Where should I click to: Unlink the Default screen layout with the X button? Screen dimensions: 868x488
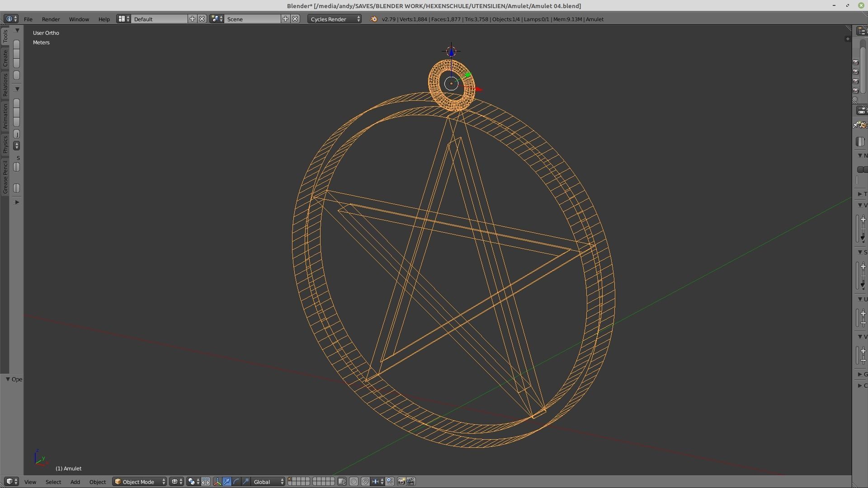pyautogui.click(x=202, y=19)
